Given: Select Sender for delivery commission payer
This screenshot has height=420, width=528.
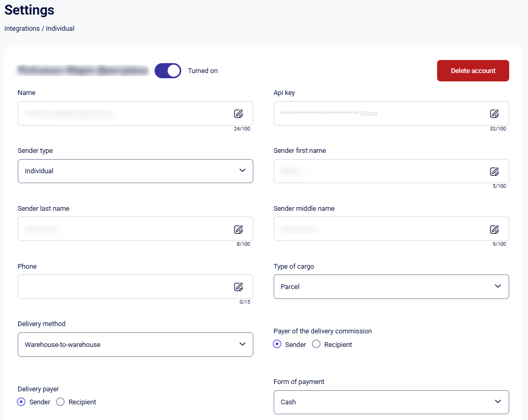Looking at the screenshot, I should click(x=277, y=344).
